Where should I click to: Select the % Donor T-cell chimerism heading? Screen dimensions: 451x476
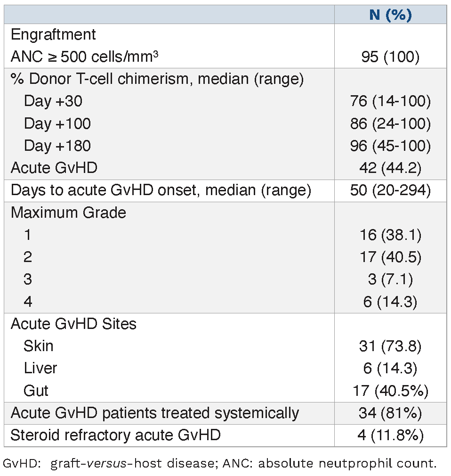pos(157,79)
